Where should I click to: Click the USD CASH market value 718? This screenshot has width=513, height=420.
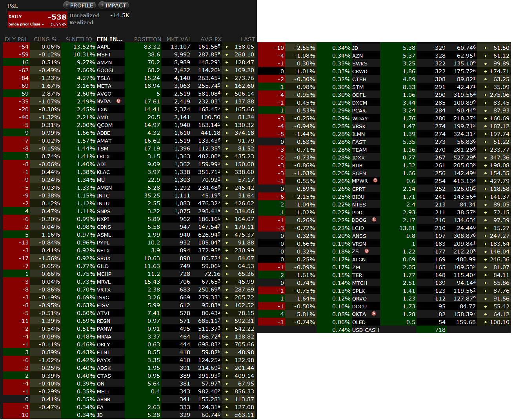point(440,330)
